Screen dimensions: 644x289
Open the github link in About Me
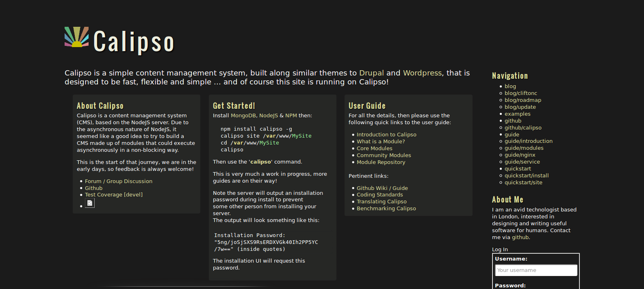point(520,237)
